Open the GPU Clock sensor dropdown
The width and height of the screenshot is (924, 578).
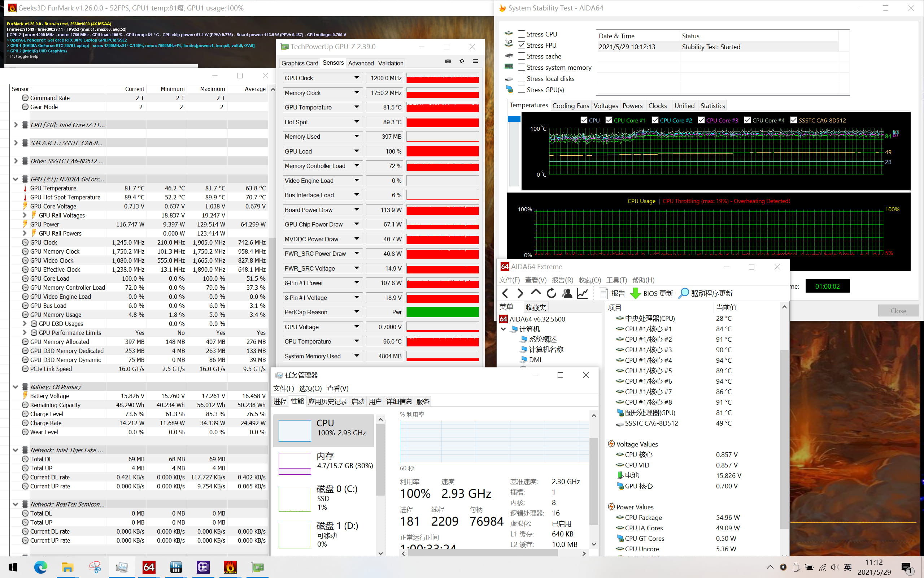click(x=357, y=78)
